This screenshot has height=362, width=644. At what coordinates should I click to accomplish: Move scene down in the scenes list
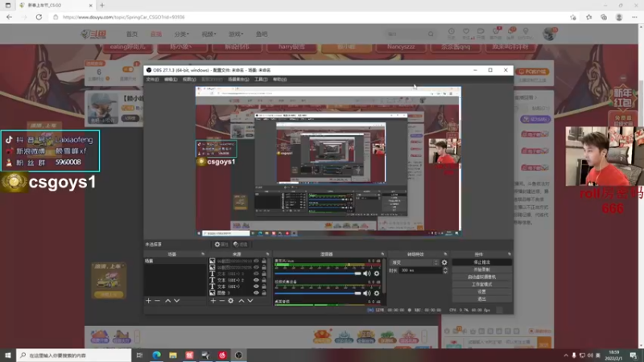[x=176, y=301]
